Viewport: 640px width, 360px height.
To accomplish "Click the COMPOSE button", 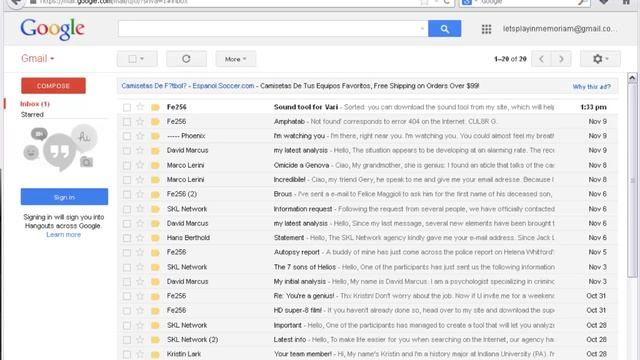I will (53, 86).
